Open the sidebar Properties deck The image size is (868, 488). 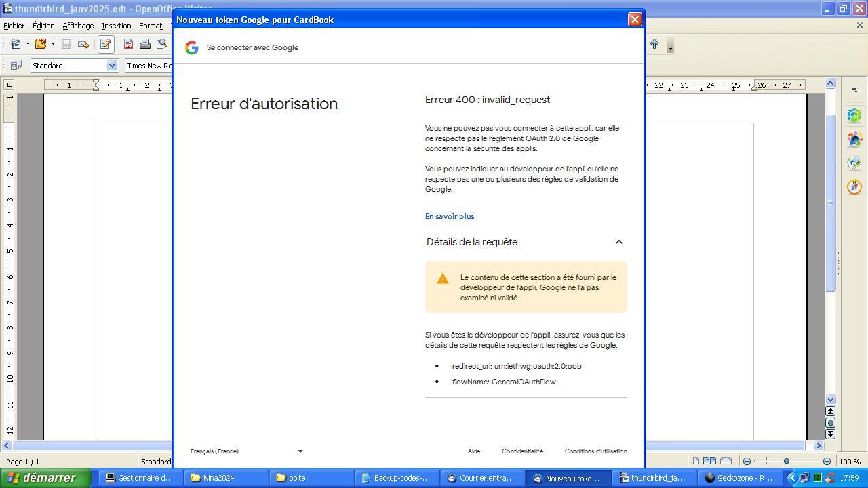click(x=854, y=115)
